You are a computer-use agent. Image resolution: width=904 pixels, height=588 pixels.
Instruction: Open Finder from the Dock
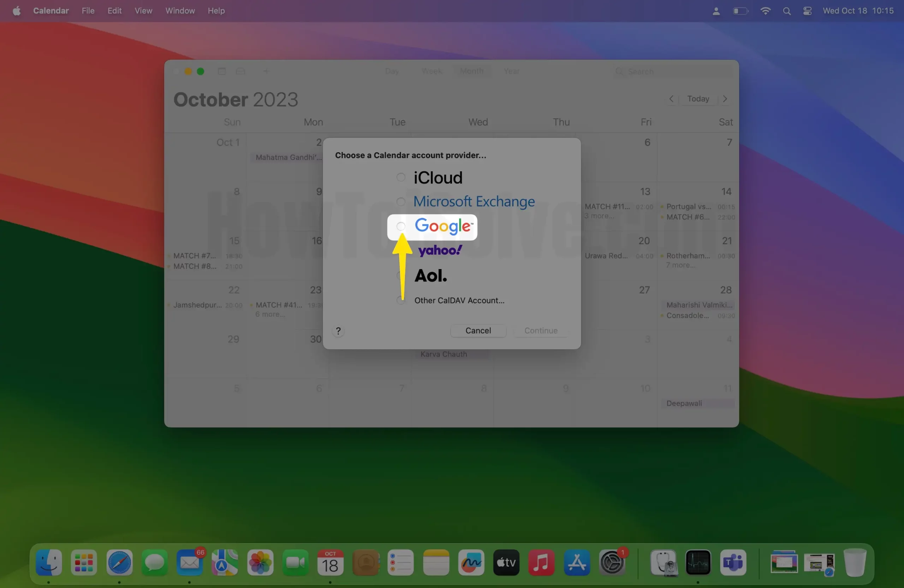(x=49, y=562)
